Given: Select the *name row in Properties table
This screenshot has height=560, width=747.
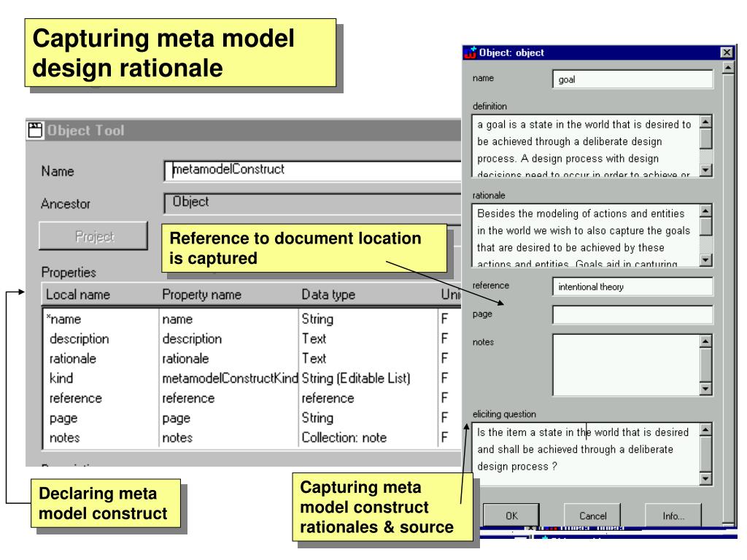Looking at the screenshot, I should (240, 319).
